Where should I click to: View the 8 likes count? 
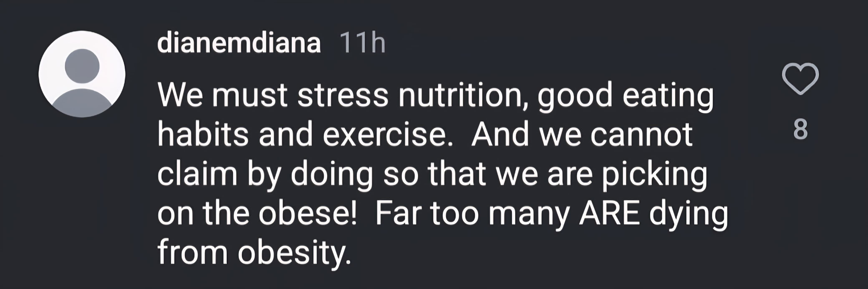[x=801, y=129]
